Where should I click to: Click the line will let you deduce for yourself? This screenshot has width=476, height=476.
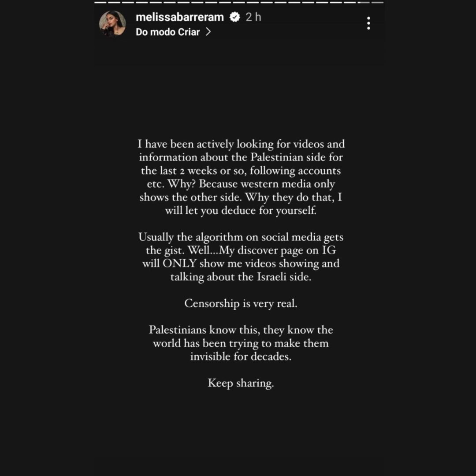pyautogui.click(x=241, y=211)
